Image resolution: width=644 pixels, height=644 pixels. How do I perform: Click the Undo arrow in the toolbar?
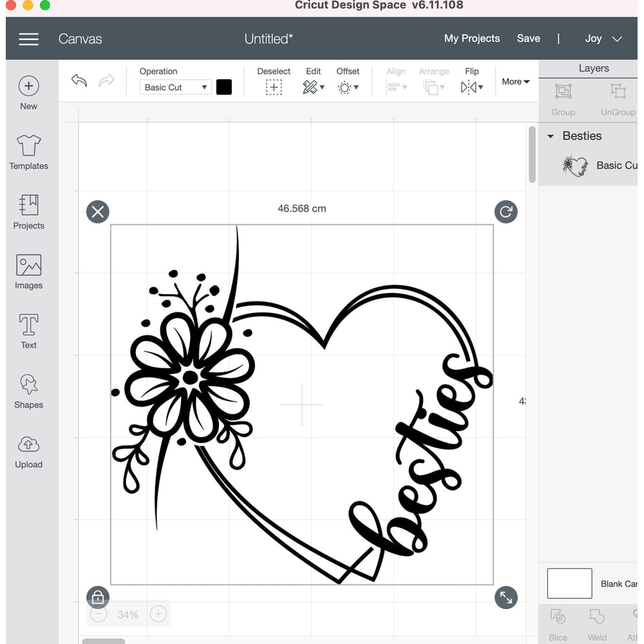79,81
